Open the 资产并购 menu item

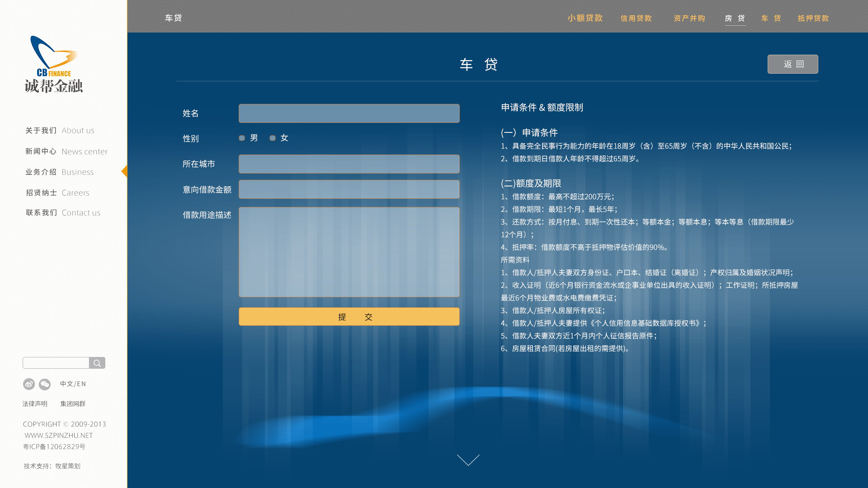point(689,19)
